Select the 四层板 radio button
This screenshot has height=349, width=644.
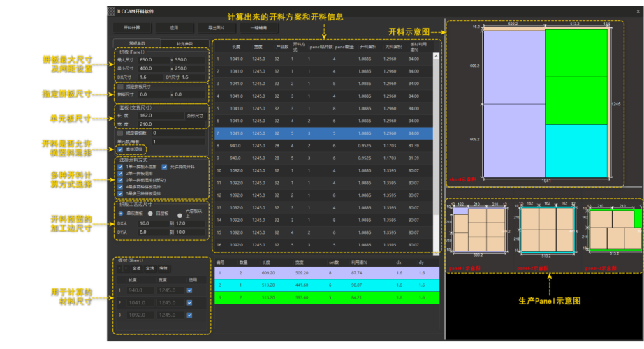click(150, 214)
